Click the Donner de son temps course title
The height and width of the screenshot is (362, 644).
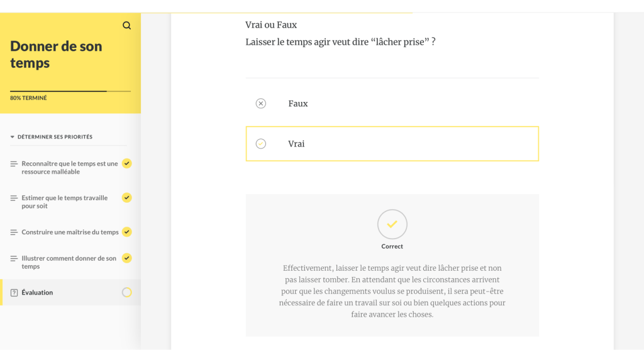56,55
